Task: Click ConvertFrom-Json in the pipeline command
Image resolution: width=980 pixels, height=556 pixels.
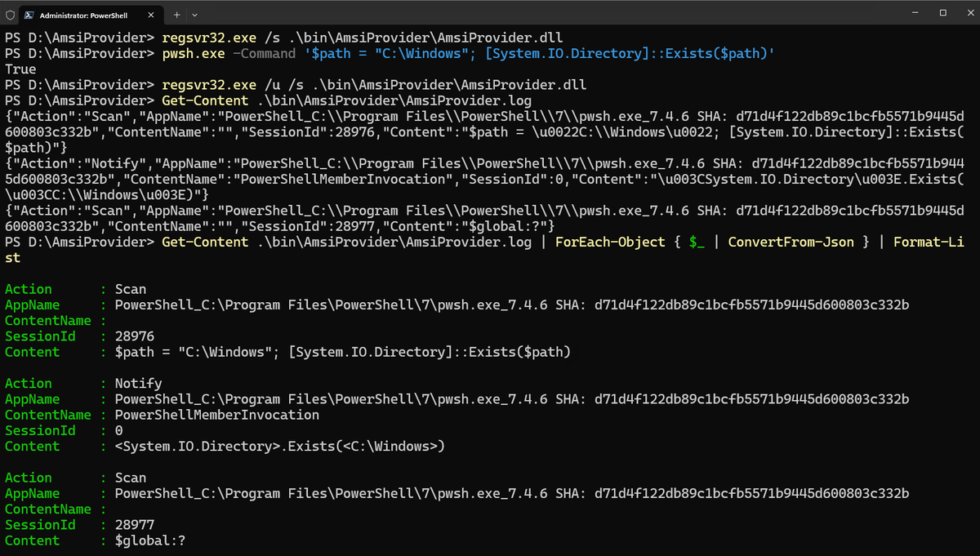Action: 791,242
